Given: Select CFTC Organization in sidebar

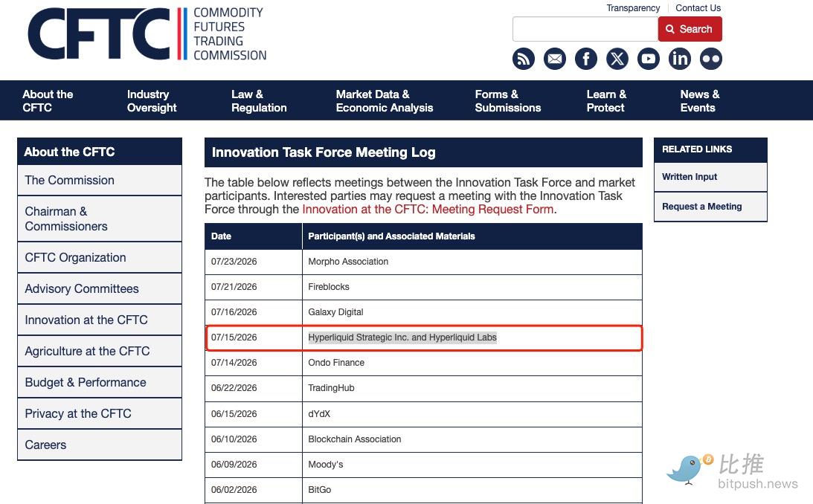Looking at the screenshot, I should (x=100, y=257).
